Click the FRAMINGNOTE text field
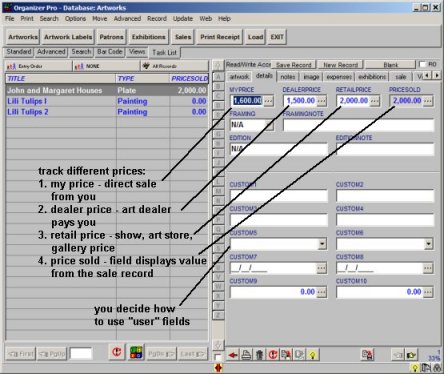 tap(358, 125)
